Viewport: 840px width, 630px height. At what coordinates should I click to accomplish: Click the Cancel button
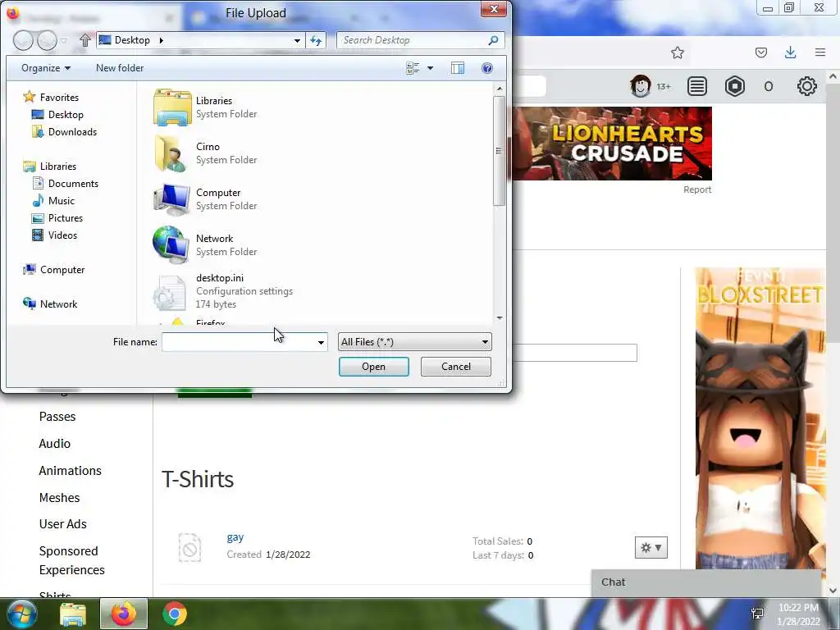pos(456,367)
